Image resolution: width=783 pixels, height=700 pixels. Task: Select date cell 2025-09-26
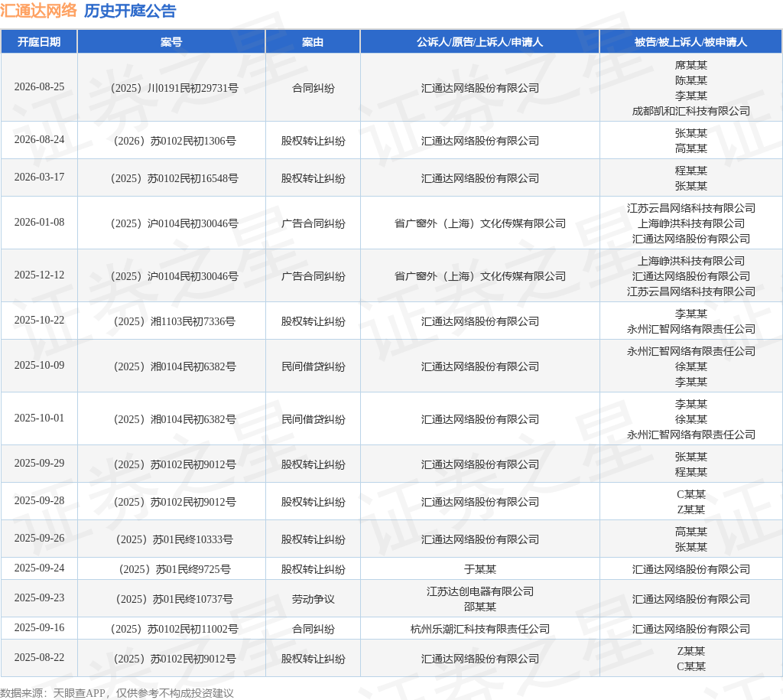coord(39,538)
